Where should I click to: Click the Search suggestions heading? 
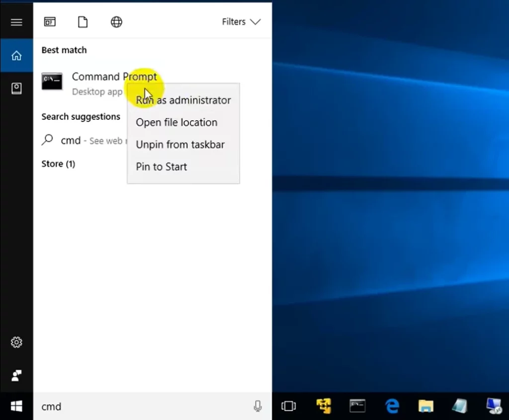81,116
